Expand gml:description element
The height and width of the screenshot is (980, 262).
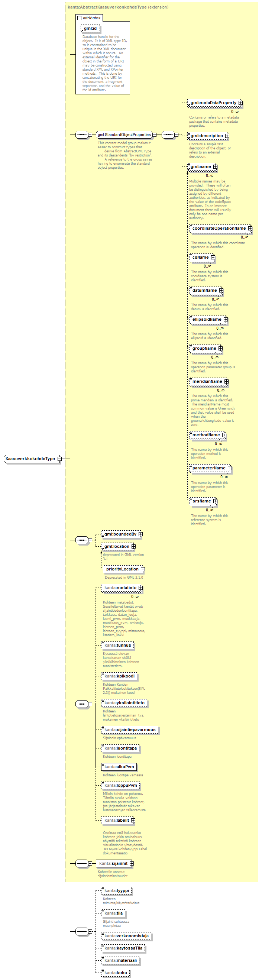pyautogui.click(x=227, y=136)
